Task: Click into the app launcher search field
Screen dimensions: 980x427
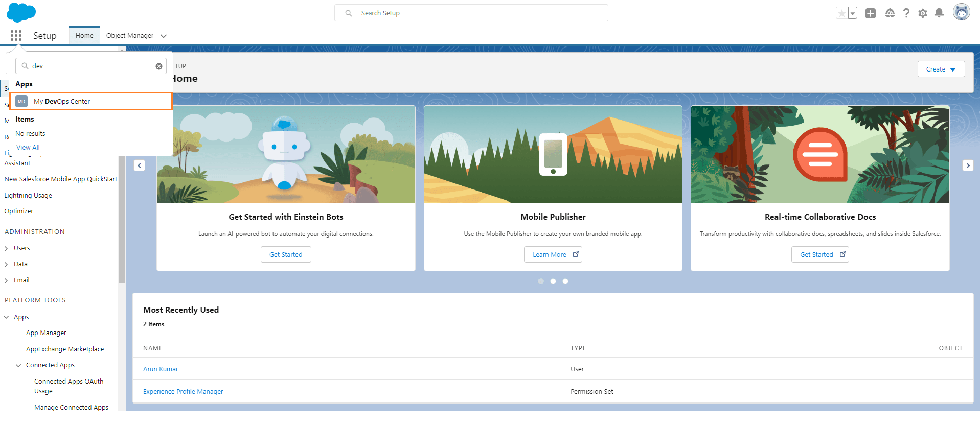Action: 90,66
